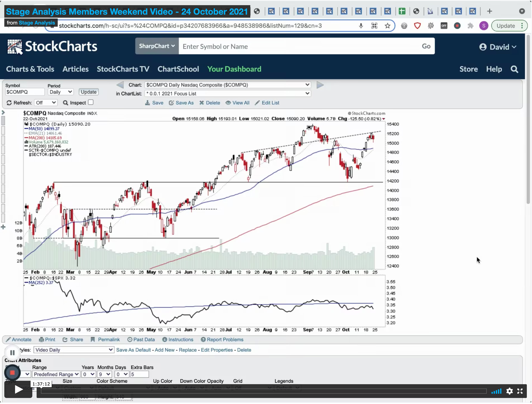Screen dimensions: 532x404
Task: Open the Store menu item
Action: (468, 69)
